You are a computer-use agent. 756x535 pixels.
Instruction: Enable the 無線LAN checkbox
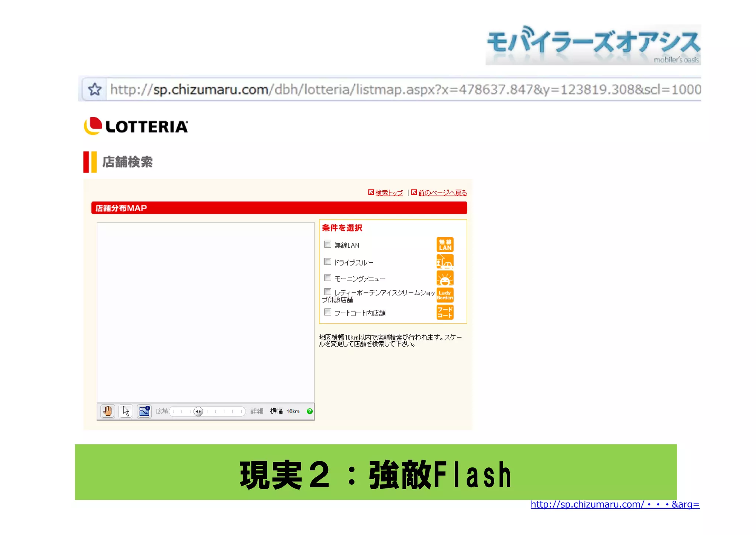[x=327, y=244]
